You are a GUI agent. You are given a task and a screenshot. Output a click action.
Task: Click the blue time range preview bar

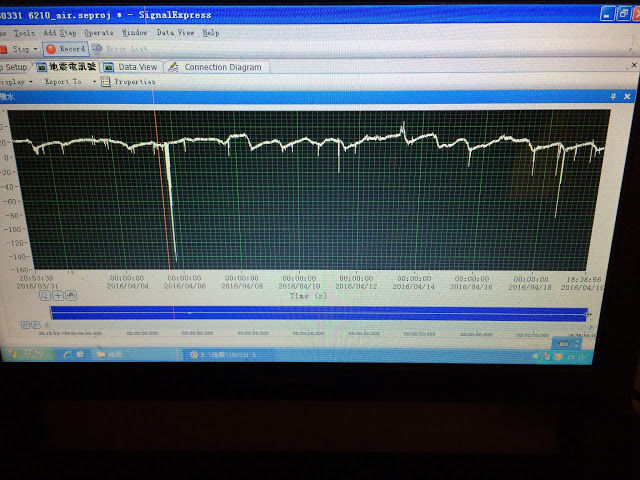(318, 313)
